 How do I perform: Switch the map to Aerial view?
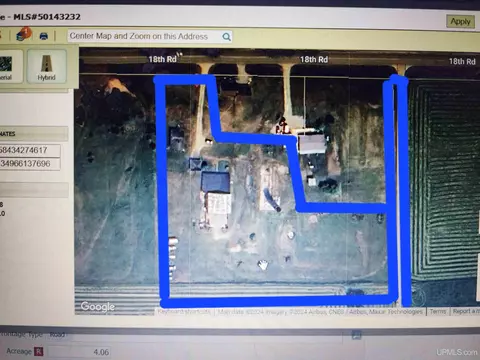pyautogui.click(x=7, y=67)
